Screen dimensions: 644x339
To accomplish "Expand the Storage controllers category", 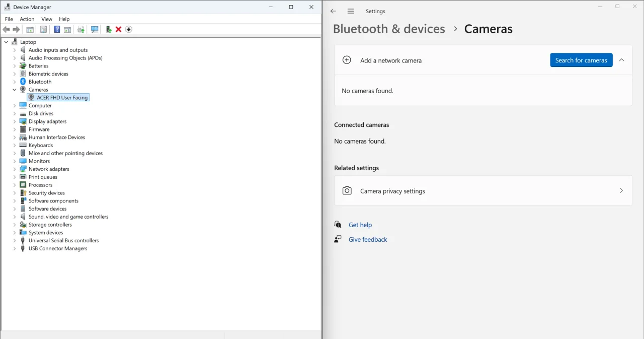I will coord(15,225).
